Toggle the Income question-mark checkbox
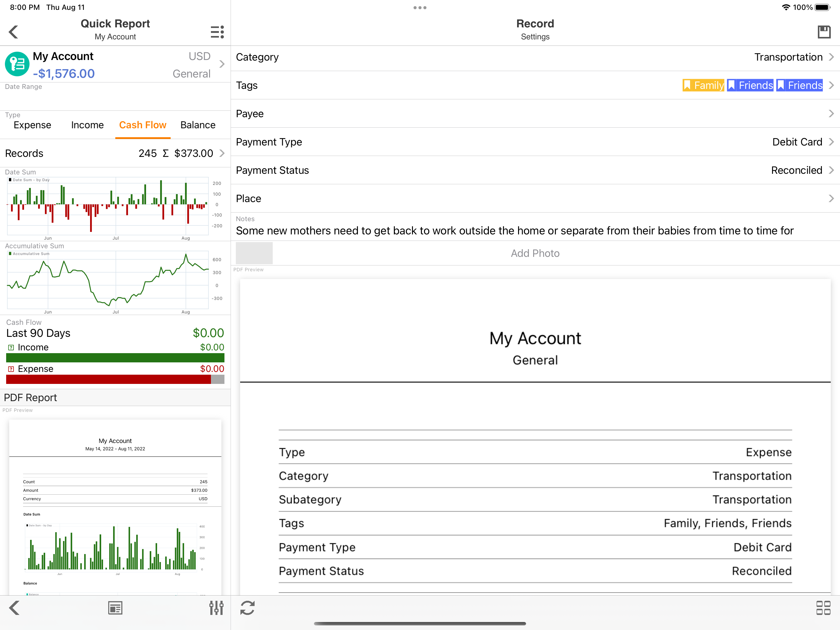This screenshot has height=630, width=840. (11, 347)
